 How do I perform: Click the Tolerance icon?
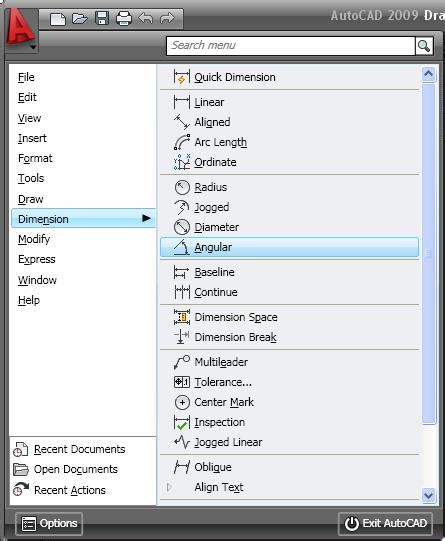coord(181,382)
